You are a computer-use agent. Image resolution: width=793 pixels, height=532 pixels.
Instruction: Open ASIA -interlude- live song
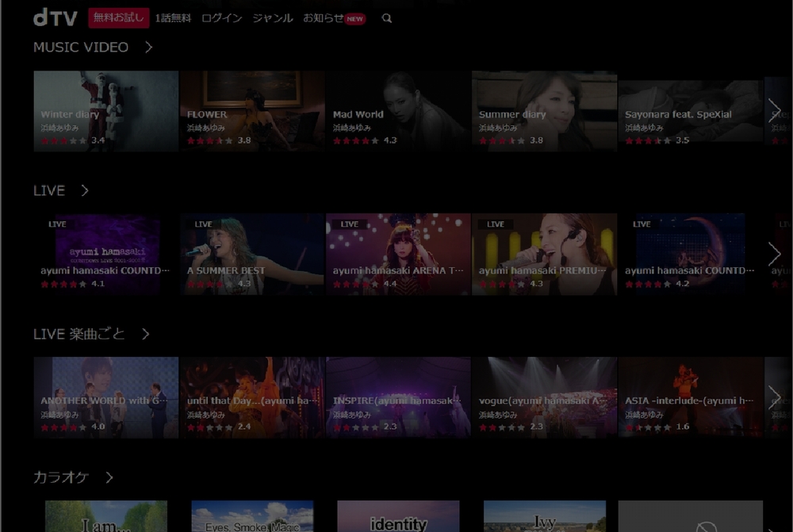click(x=691, y=397)
